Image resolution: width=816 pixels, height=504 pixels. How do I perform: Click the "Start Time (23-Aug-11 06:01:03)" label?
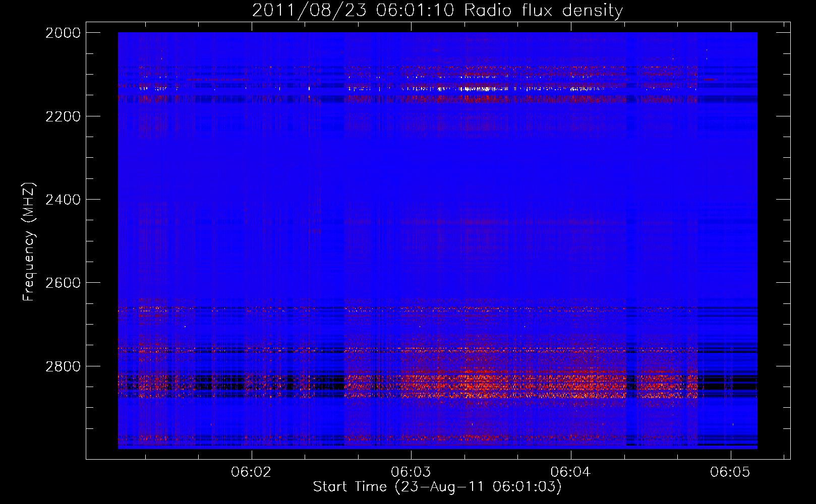click(437, 487)
